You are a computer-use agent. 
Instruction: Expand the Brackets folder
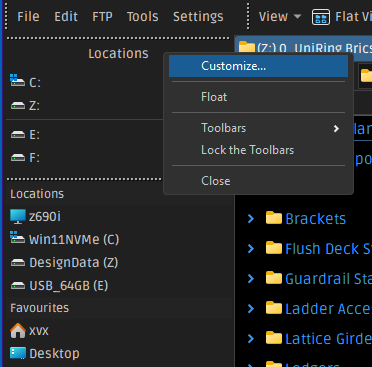point(251,219)
